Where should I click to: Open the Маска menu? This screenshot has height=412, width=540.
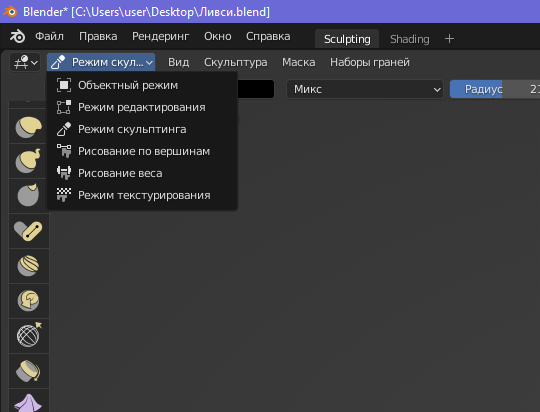(x=299, y=62)
